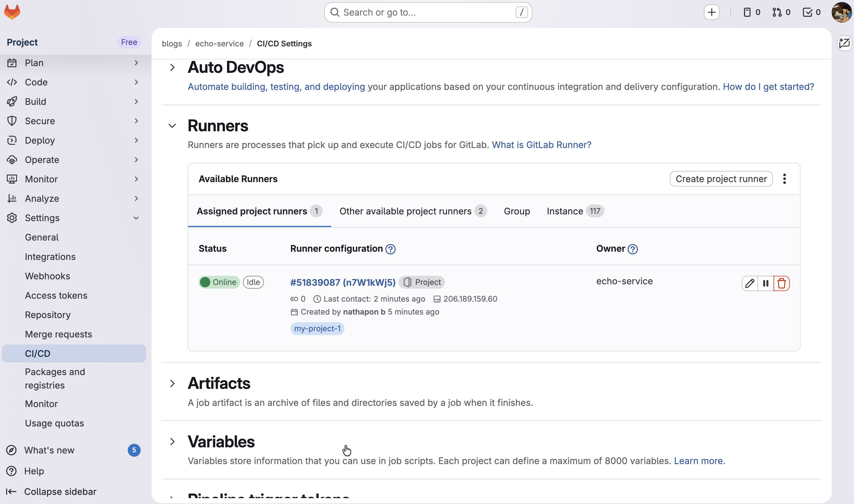
Task: Open the create new item plus icon
Action: pos(712,12)
